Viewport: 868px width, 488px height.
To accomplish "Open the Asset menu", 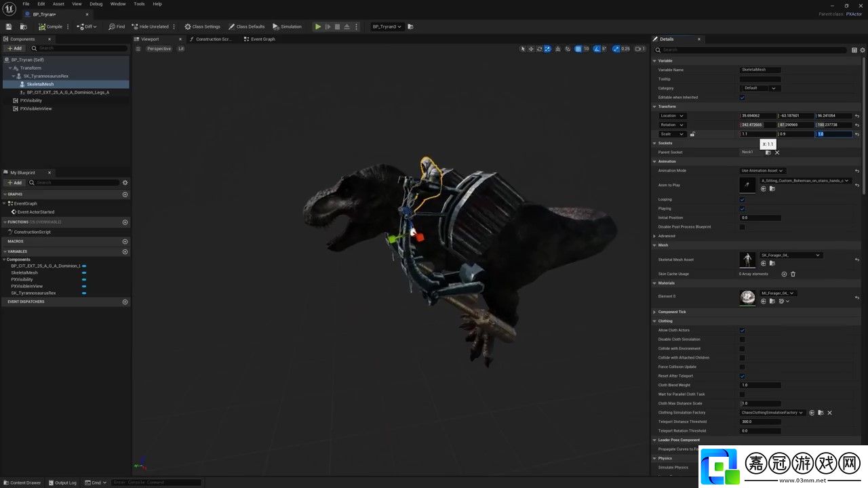I will [59, 4].
